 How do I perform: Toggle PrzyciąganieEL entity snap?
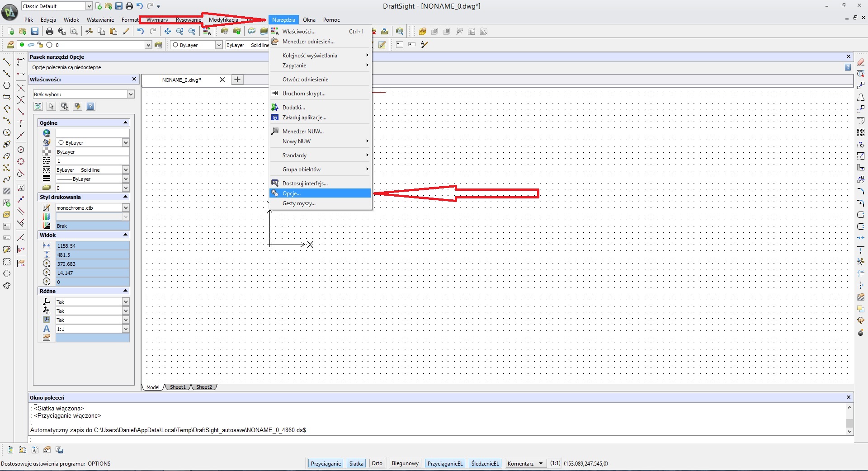pyautogui.click(x=445, y=463)
